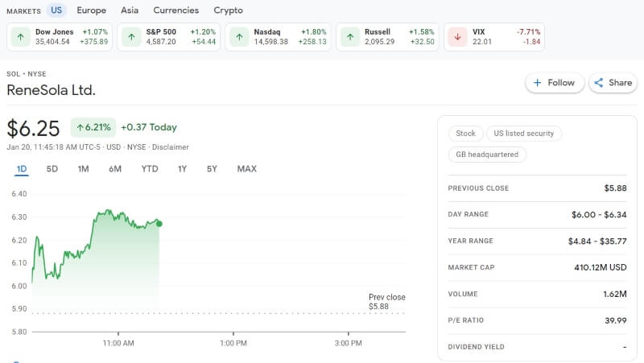The image size is (644, 363).
Task: Click the ReneSola Ltd. company title
Action: 51,90
